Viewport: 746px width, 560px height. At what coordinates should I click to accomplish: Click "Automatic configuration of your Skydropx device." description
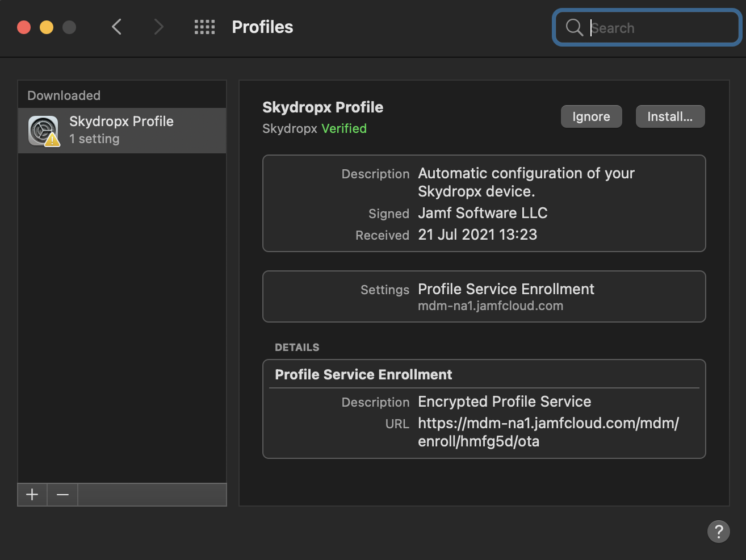point(526,182)
